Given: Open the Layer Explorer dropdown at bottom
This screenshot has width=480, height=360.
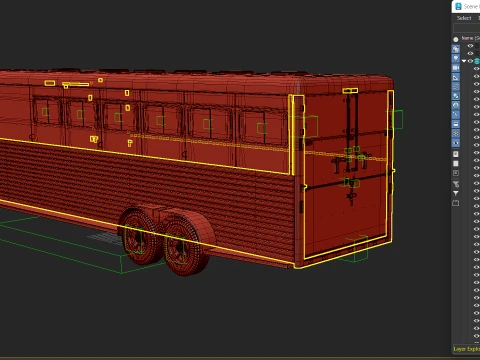Looking at the screenshot, I should click(x=466, y=349).
